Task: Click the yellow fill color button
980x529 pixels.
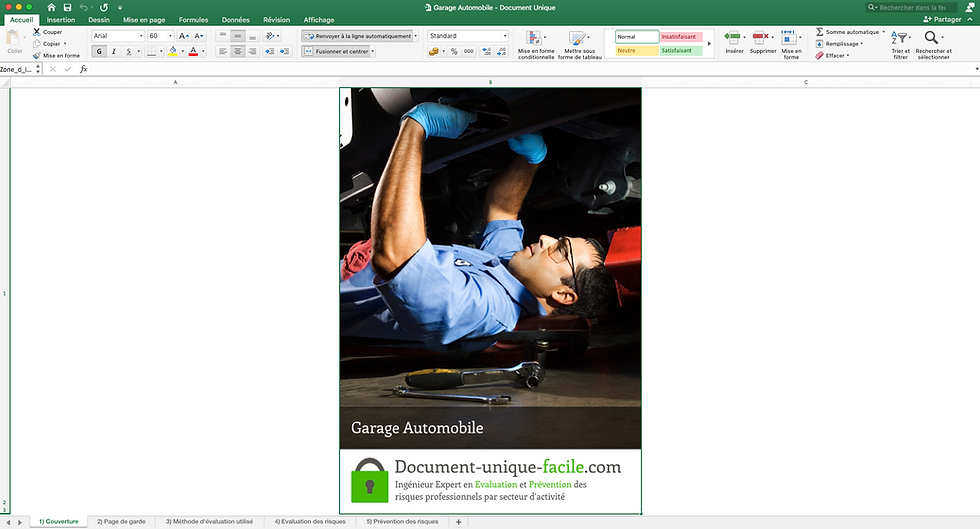Action: [173, 51]
